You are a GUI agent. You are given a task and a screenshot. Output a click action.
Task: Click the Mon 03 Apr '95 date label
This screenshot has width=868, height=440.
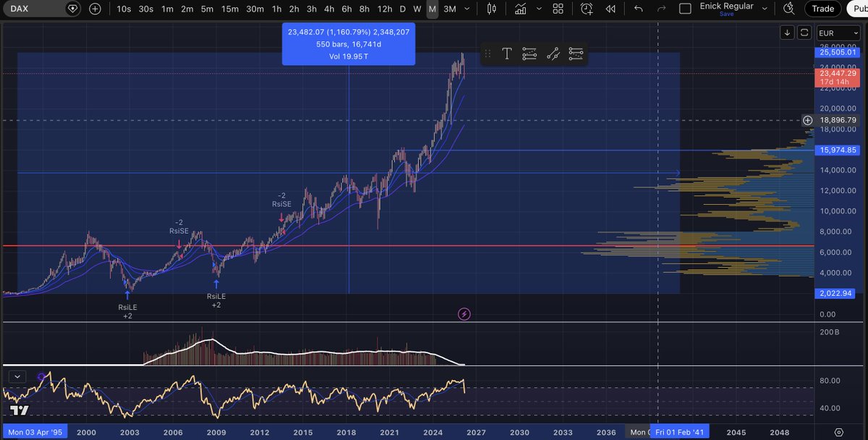(34, 432)
